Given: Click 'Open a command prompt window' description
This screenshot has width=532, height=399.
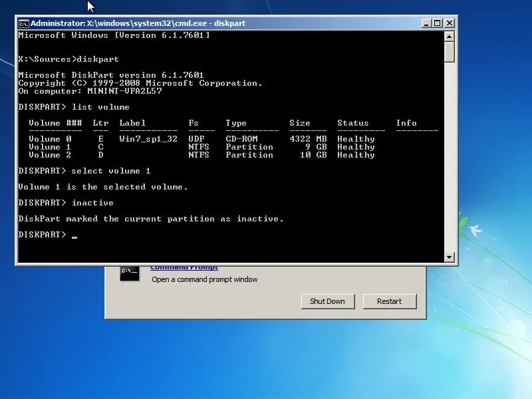Looking at the screenshot, I should [x=205, y=279].
